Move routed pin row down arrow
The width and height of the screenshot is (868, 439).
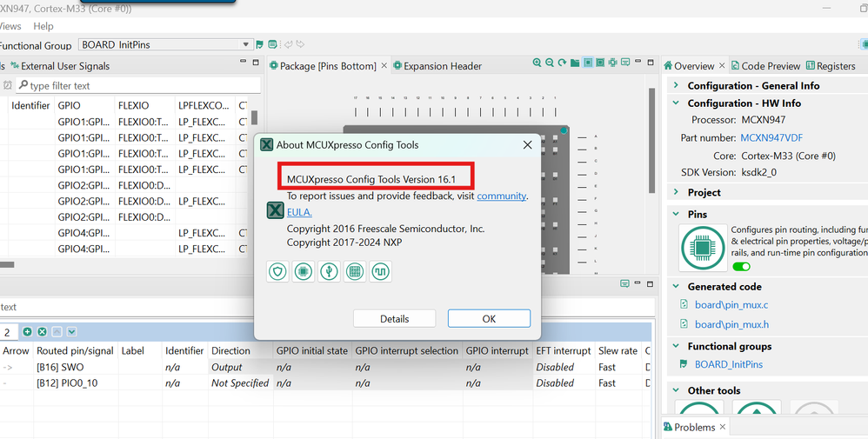click(72, 331)
